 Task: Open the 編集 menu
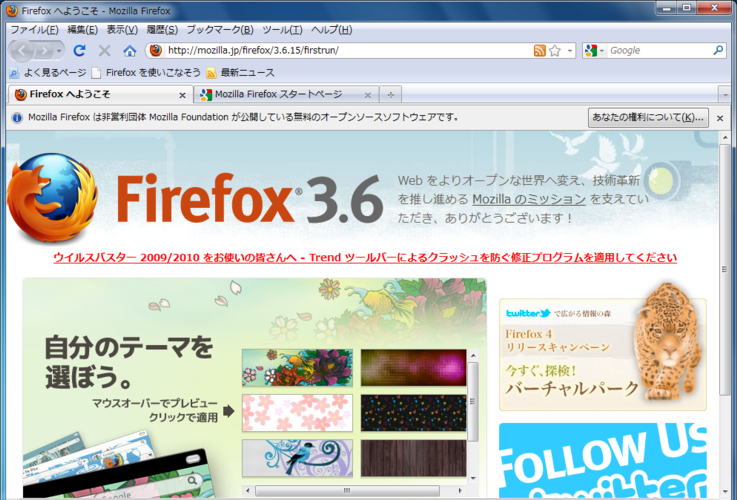tap(82, 30)
